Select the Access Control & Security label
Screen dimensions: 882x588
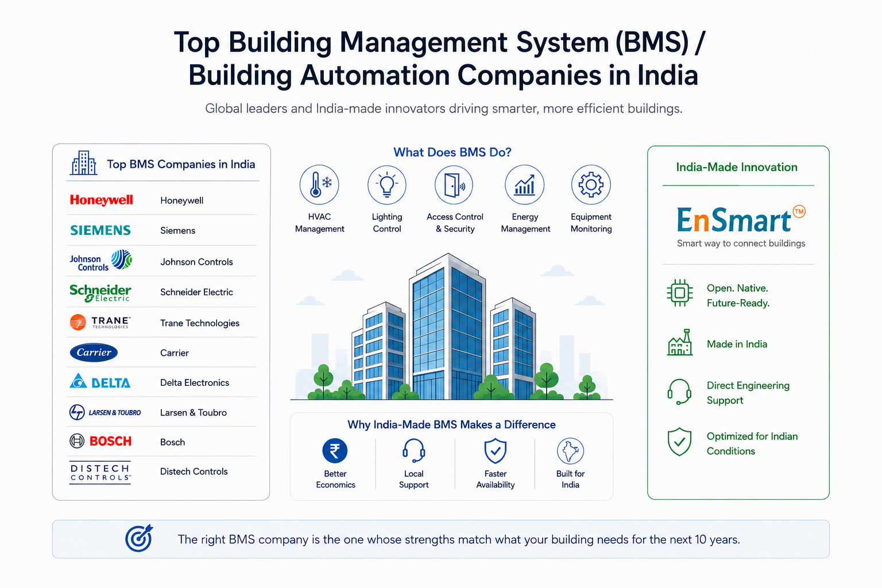(455, 223)
